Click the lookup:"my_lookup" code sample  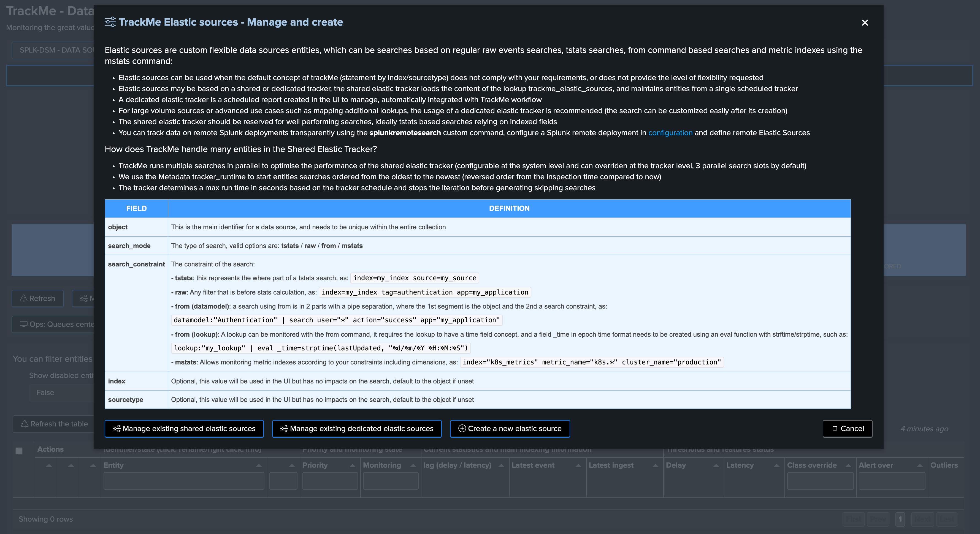point(321,348)
